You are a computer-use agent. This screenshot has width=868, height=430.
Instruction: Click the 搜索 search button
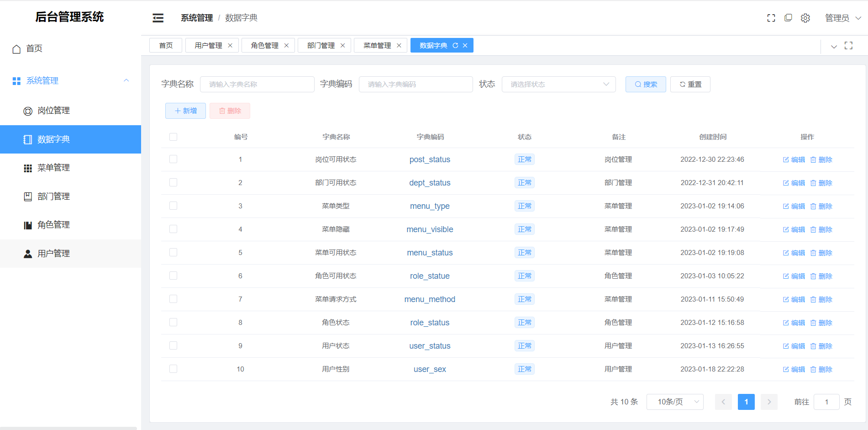point(646,84)
